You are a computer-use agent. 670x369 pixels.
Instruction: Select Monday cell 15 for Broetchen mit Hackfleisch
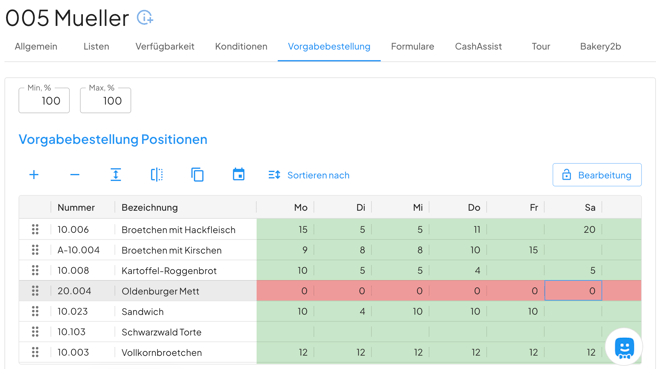click(285, 229)
